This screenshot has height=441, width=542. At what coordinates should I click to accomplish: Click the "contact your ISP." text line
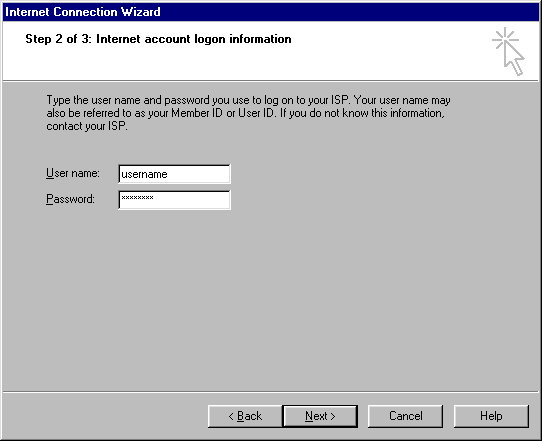87,126
